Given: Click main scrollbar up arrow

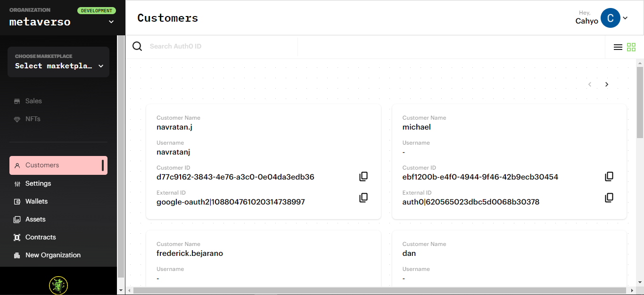Looking at the screenshot, I should (x=640, y=63).
